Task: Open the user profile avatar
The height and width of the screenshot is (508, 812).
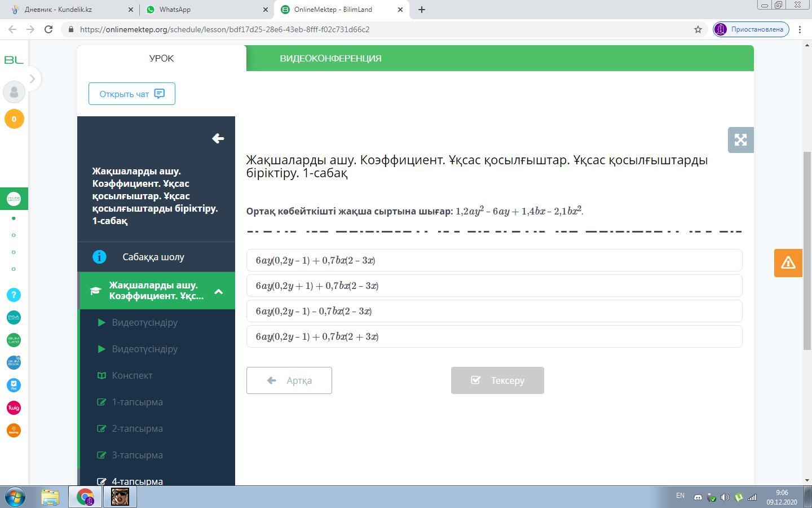Action: click(14, 92)
